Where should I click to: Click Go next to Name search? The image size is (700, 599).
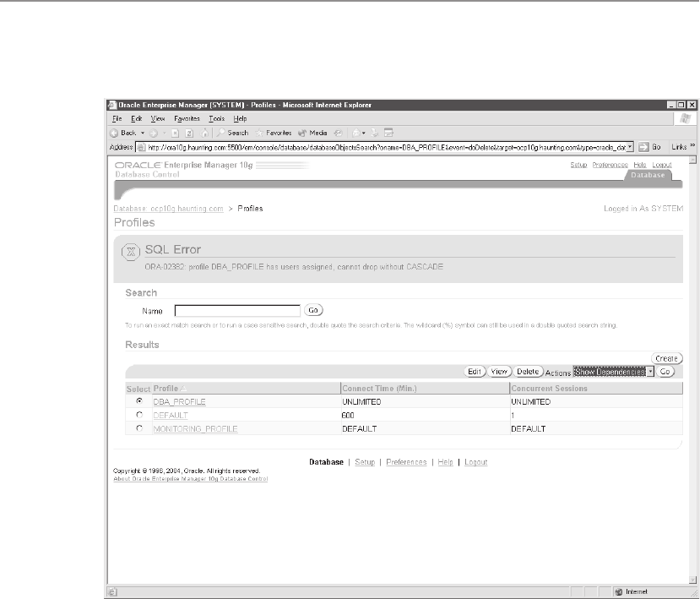tap(313, 310)
